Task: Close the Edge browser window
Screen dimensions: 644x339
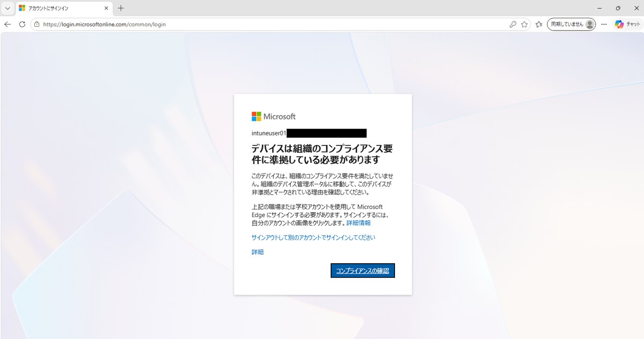Action: click(635, 8)
